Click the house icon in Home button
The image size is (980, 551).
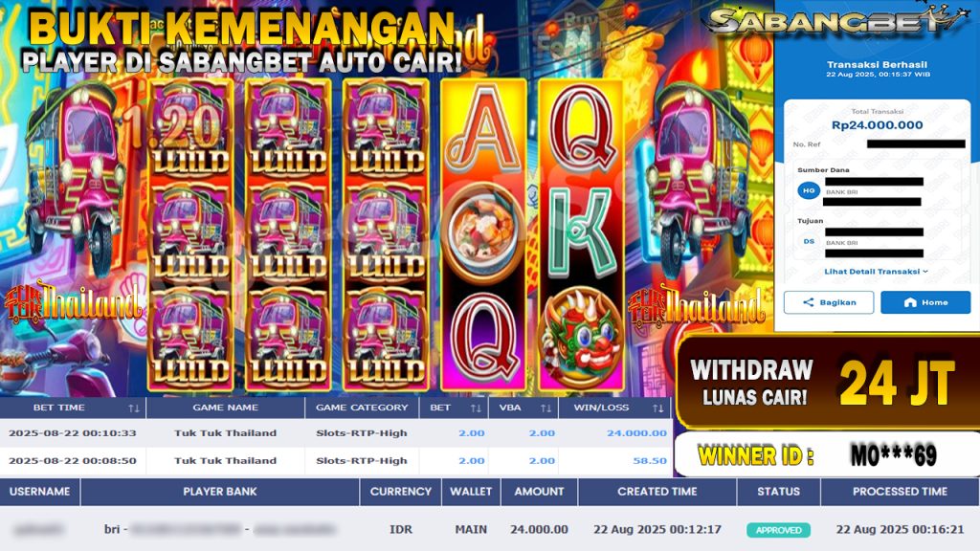point(910,302)
